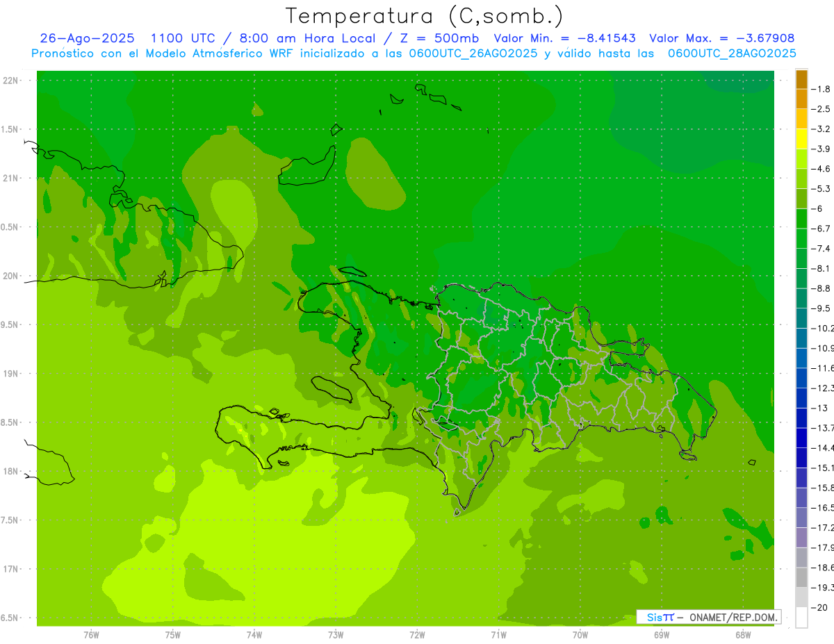Click the '-5.3' legend value
The height and width of the screenshot is (644, 834).
point(821,188)
